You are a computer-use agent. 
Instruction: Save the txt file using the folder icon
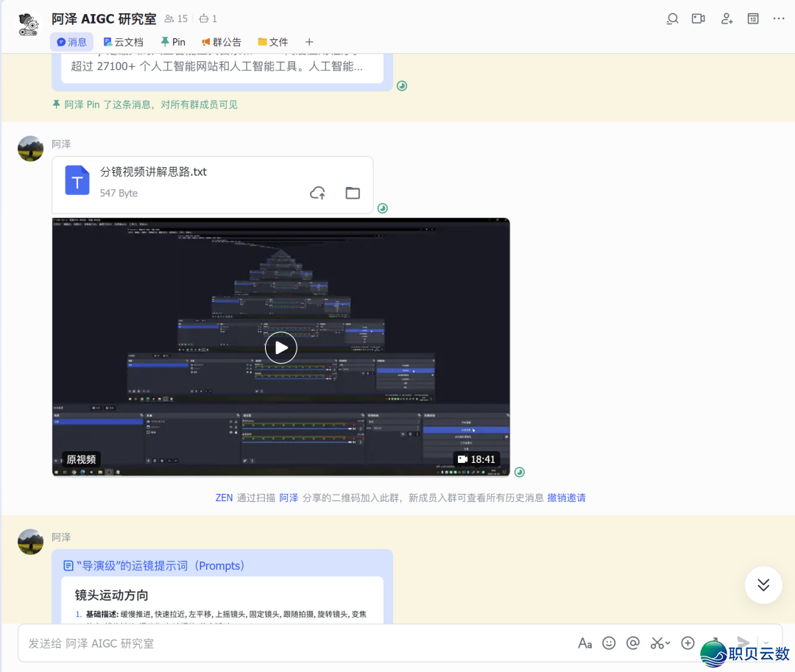point(352,192)
